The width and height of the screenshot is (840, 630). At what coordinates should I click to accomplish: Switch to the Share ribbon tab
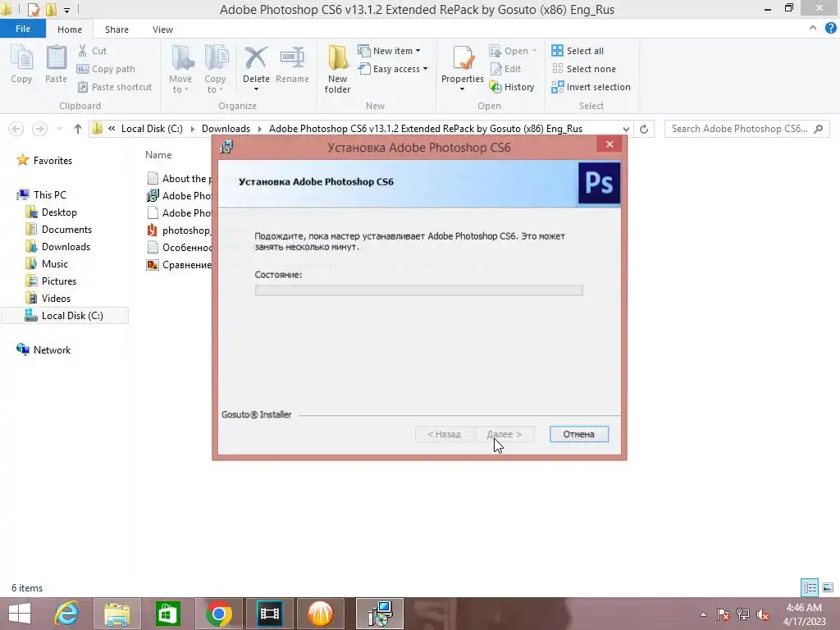116,30
